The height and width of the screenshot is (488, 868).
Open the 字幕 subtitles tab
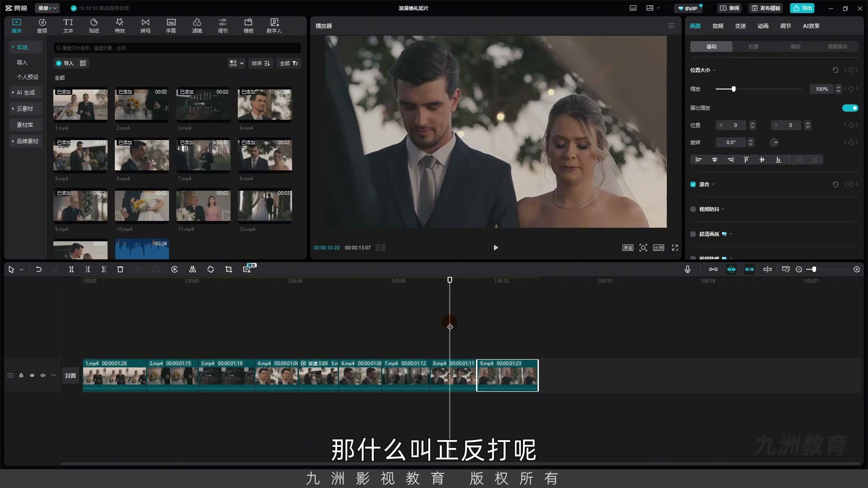pos(171,26)
